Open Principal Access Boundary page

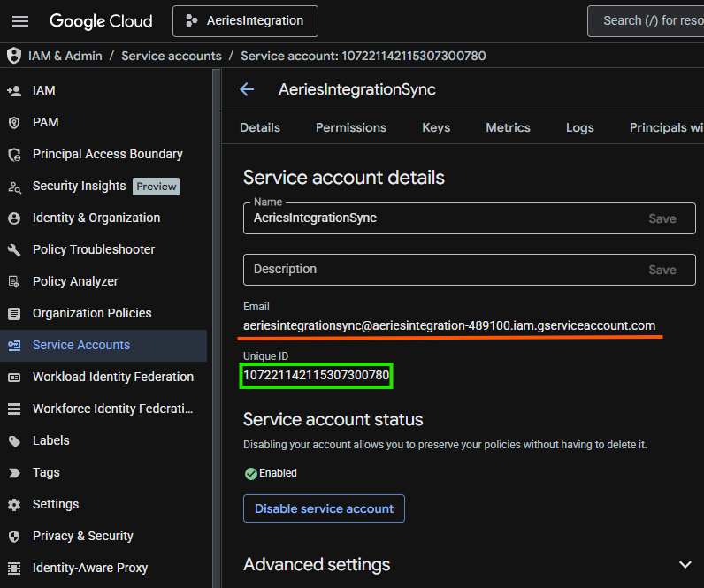click(108, 155)
